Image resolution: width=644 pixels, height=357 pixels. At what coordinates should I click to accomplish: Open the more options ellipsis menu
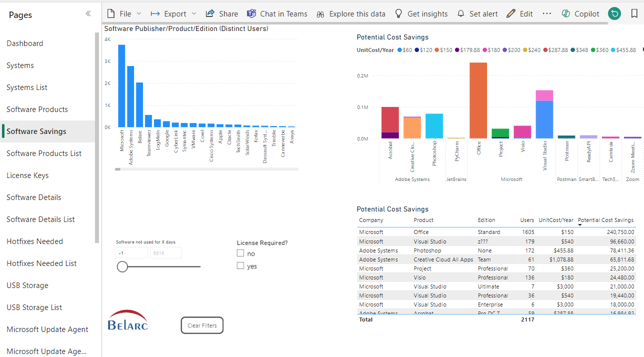547,13
